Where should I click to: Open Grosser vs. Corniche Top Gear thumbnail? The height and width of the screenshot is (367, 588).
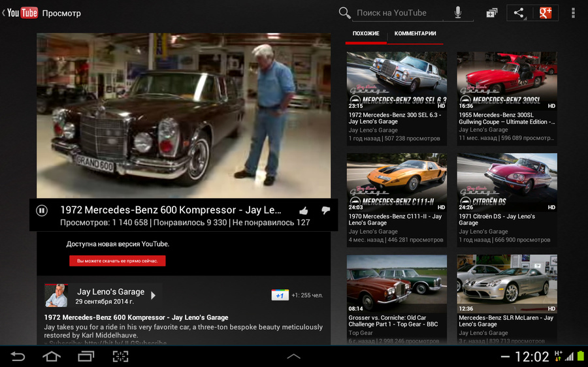click(397, 284)
